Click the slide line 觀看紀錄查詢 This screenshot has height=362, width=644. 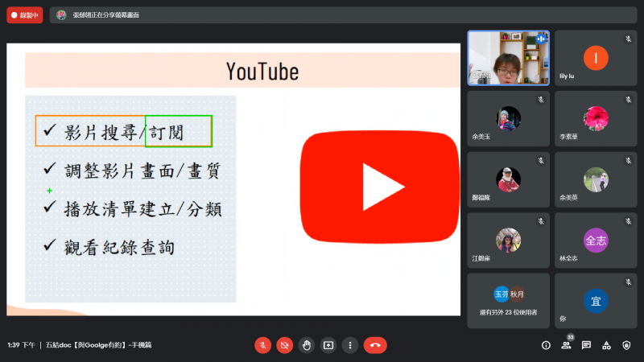(119, 248)
